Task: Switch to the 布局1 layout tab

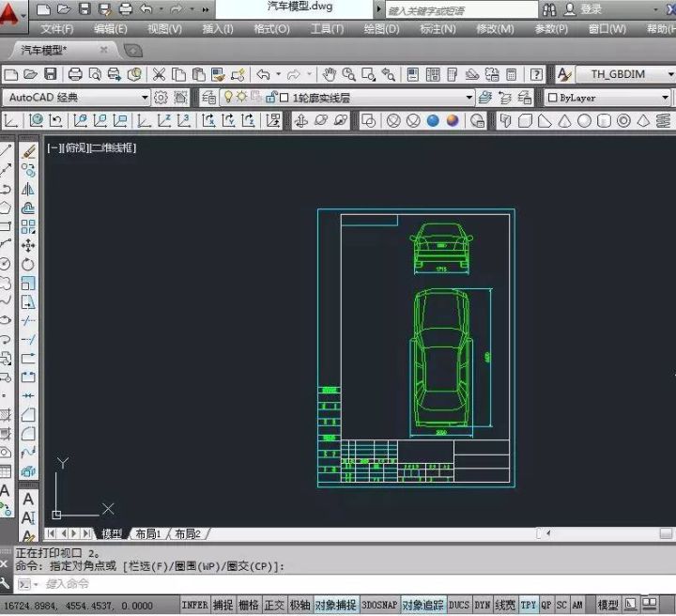Action: [148, 534]
